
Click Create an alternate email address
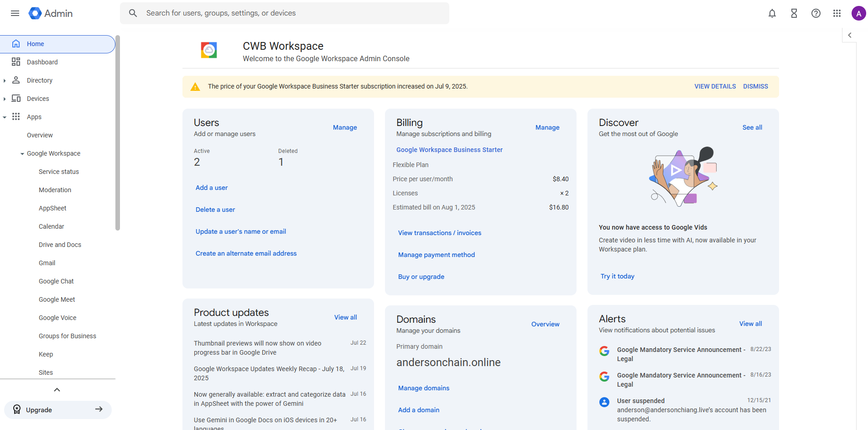(246, 253)
